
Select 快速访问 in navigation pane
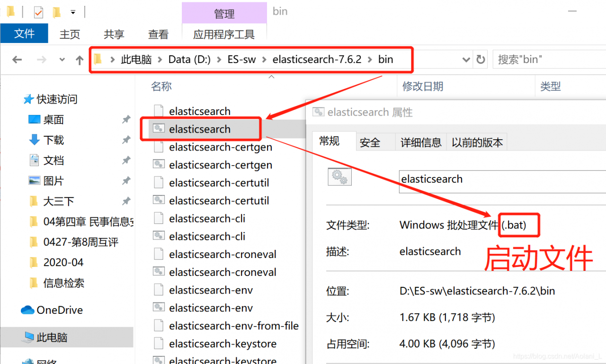pos(57,99)
